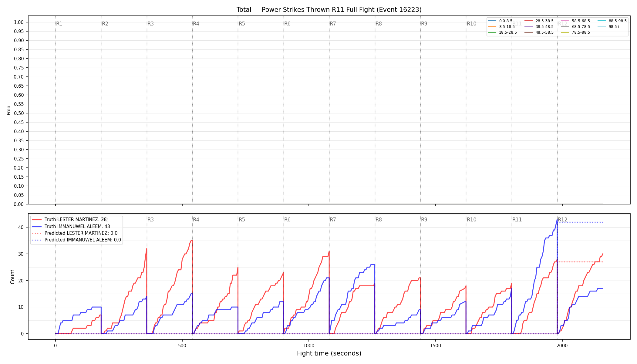Click legend entry Predicted LESTER MARTINEZ: 0.0

[x=81, y=233]
